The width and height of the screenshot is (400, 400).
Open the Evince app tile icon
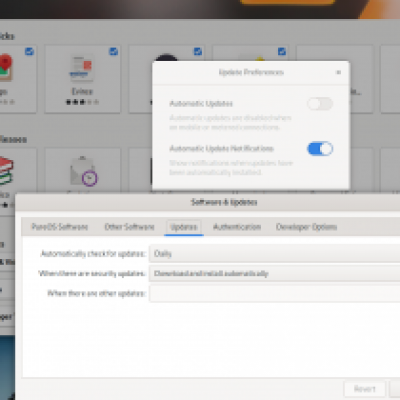click(x=82, y=68)
